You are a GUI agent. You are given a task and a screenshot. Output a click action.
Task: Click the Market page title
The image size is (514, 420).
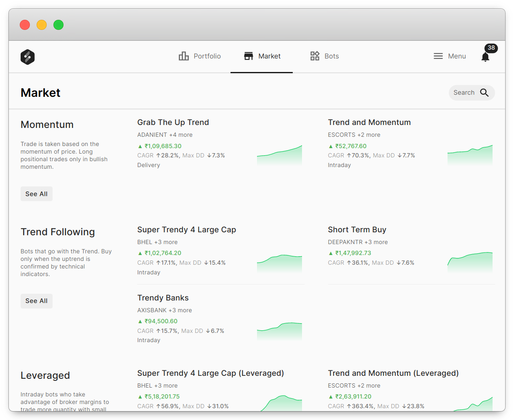(40, 93)
